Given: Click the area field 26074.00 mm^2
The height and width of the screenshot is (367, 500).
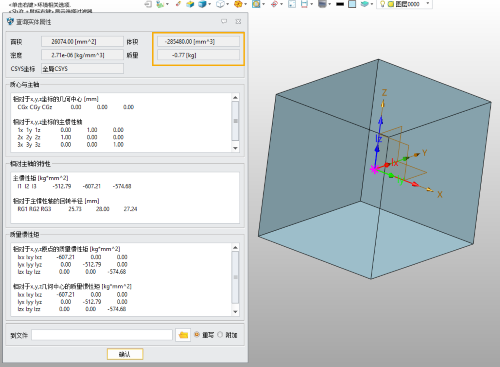Looking at the screenshot, I should tap(82, 42).
